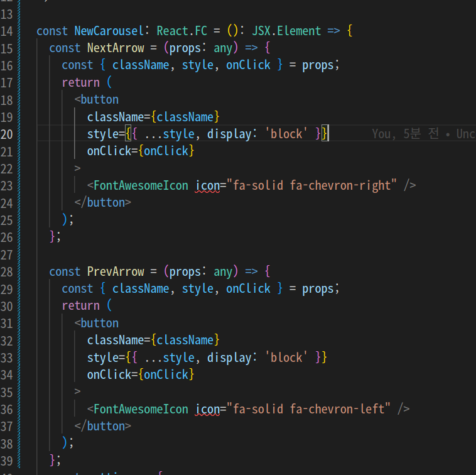
Task: Click the opening '<button' tag on line 18
Action: pyautogui.click(x=97, y=100)
